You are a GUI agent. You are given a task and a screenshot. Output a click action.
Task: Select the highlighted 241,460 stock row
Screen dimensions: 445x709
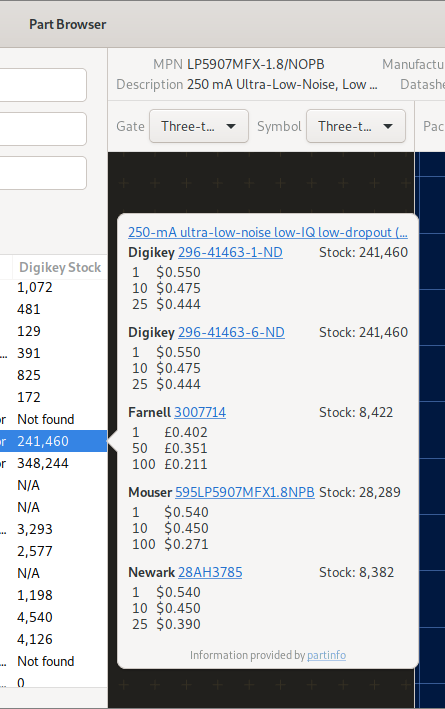coord(53,441)
